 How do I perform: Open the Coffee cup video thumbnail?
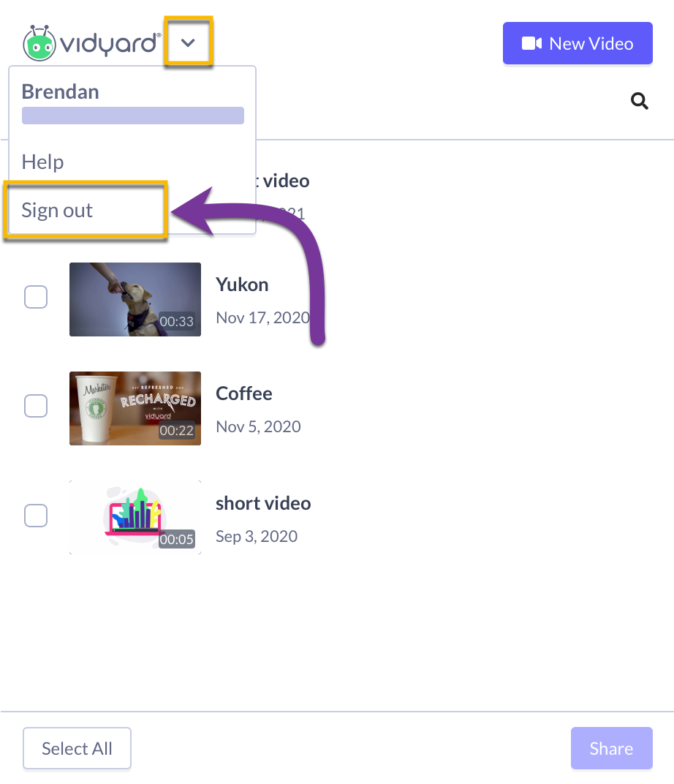click(x=135, y=409)
